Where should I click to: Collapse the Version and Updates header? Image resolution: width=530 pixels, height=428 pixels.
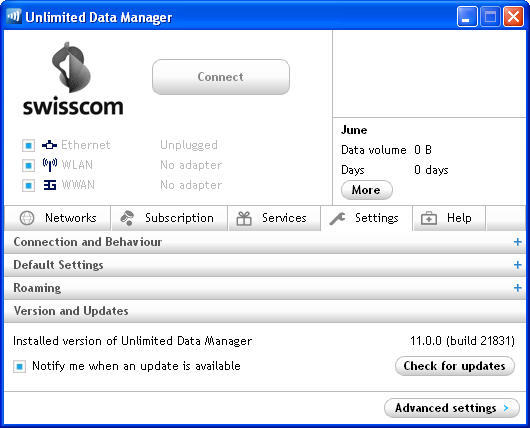coord(265,311)
